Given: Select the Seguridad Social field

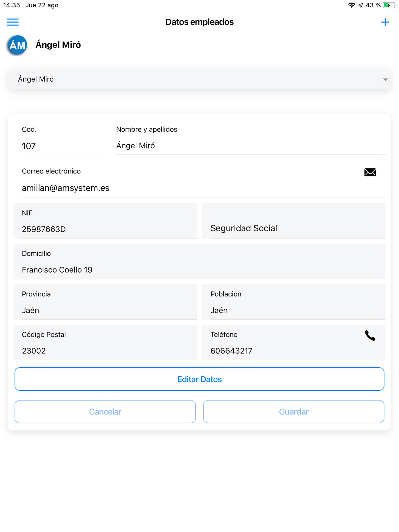Looking at the screenshot, I should click(294, 221).
